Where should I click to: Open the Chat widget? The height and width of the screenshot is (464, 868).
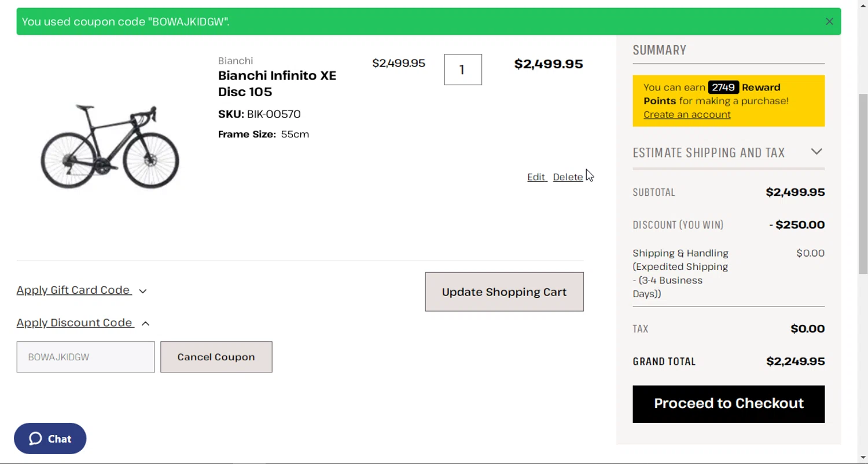click(50, 439)
